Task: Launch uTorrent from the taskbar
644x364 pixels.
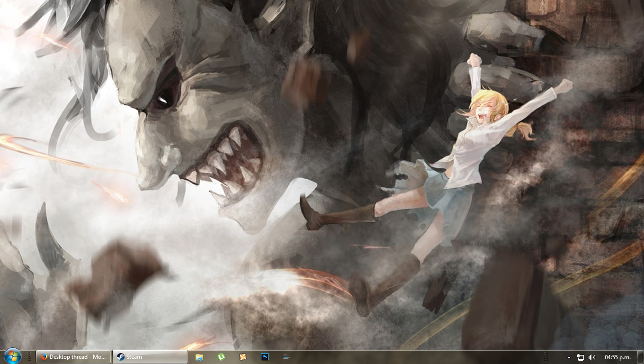Action: click(221, 357)
